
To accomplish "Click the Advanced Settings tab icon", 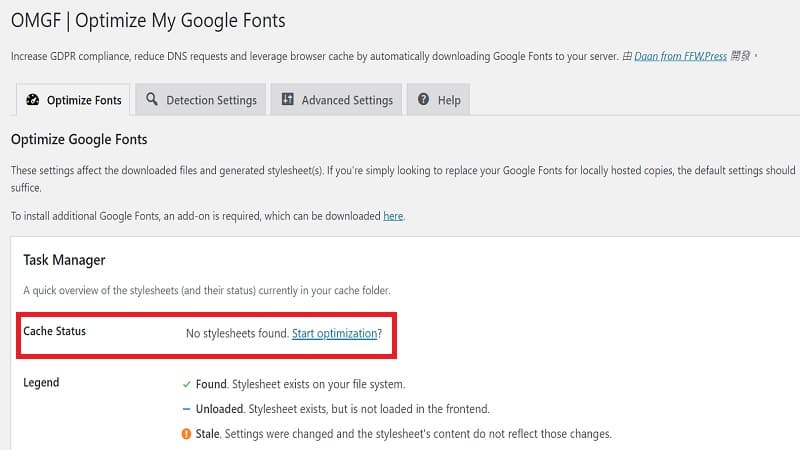I will click(x=288, y=100).
